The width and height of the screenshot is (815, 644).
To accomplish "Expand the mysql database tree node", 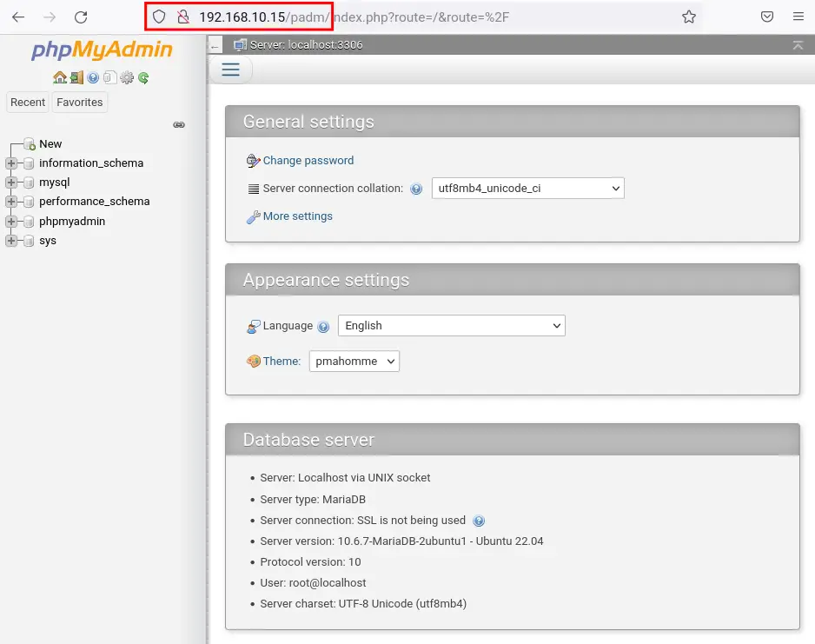I will [11, 183].
